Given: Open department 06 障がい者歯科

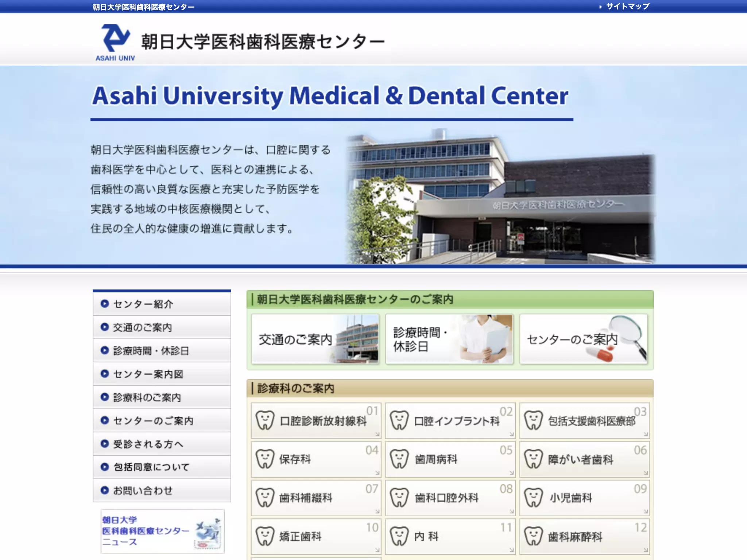Looking at the screenshot, I should 584,459.
